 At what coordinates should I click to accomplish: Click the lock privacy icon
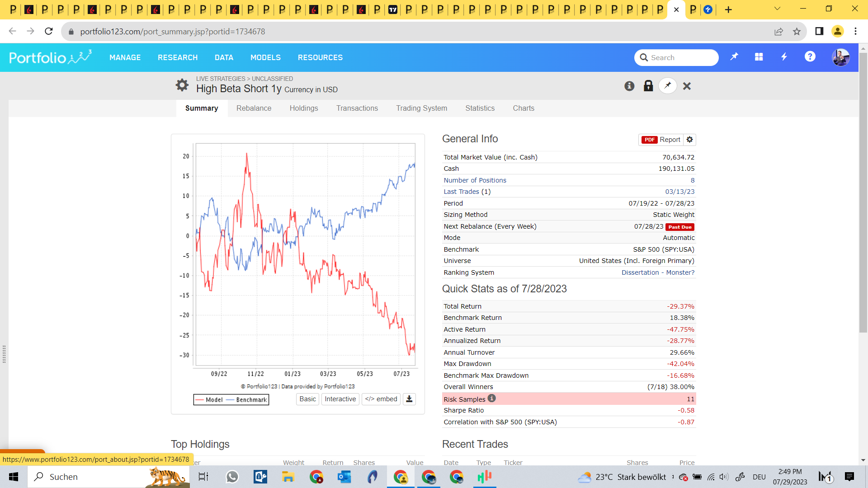pos(648,86)
